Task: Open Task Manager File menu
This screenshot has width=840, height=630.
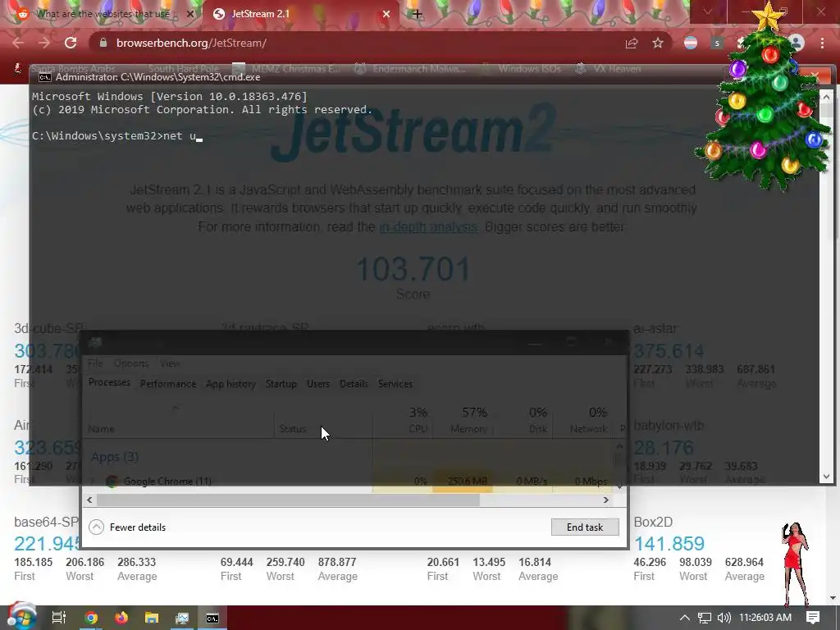Action: pyautogui.click(x=95, y=363)
